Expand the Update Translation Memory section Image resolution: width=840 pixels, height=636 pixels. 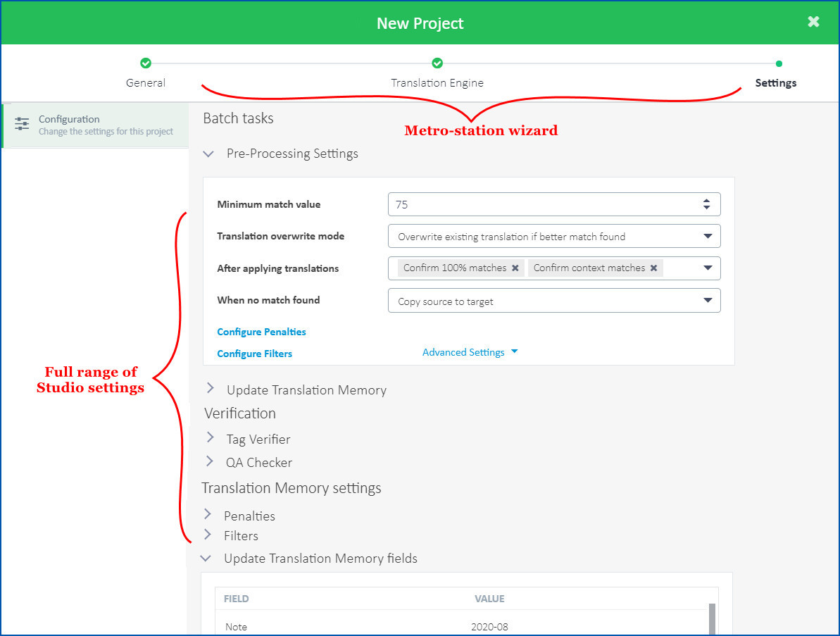coord(210,389)
